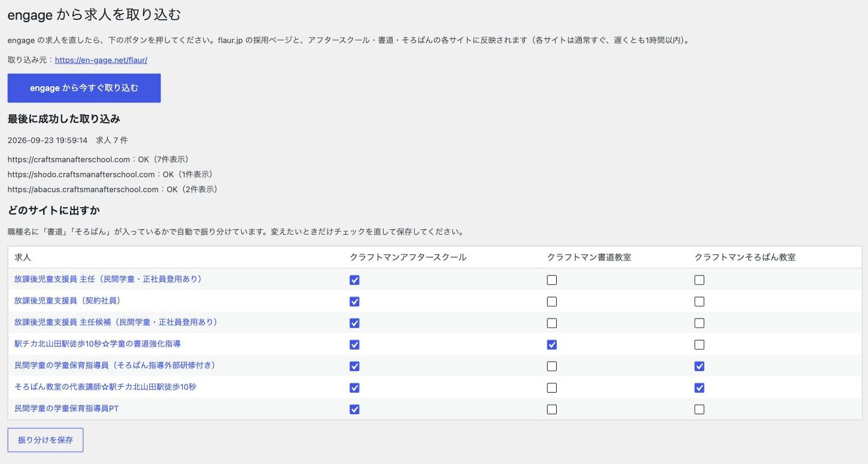Image resolution: width=868 pixels, height=464 pixels.
Task: Open job そろばん教室の代表講師✩駅チカ北山田駅徒歩10秒
Action: pyautogui.click(x=105, y=387)
